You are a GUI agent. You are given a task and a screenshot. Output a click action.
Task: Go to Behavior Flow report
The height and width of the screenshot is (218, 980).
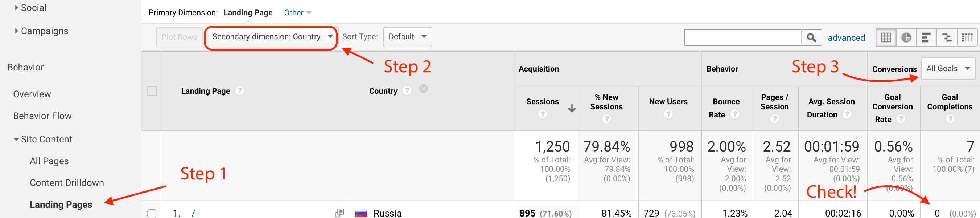tap(42, 116)
